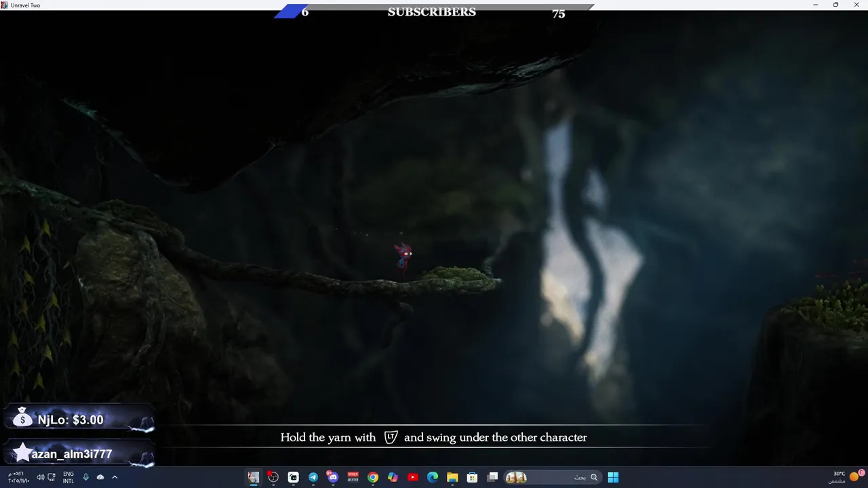Image resolution: width=868 pixels, height=488 pixels.
Task: Open Voicemeeter from the taskbar
Action: pyautogui.click(x=353, y=477)
